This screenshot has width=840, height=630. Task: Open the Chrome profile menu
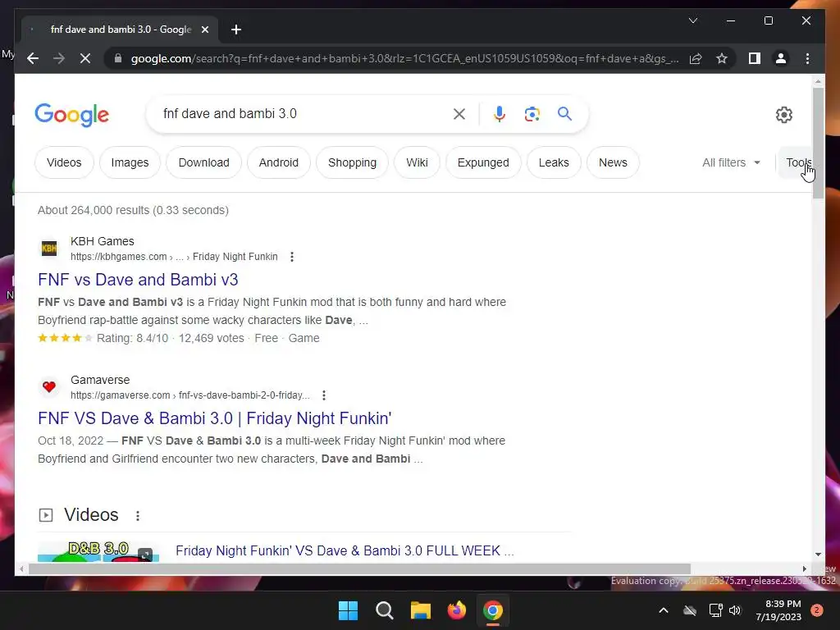tap(781, 58)
